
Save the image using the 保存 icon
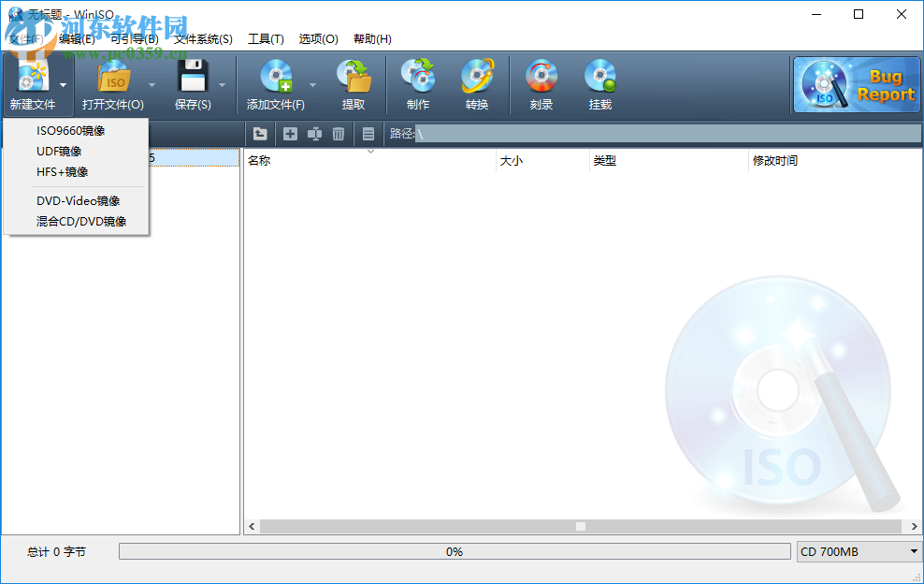194,84
